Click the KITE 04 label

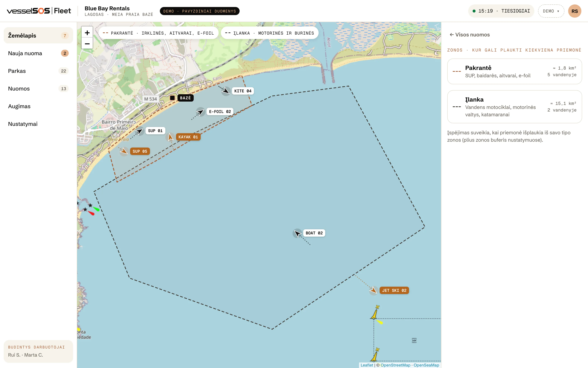pyautogui.click(x=243, y=91)
